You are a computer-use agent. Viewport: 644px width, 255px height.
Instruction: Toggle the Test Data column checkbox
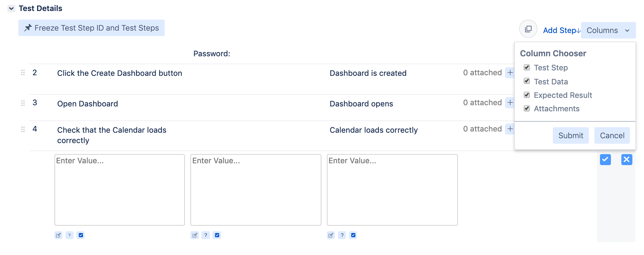pos(527,81)
